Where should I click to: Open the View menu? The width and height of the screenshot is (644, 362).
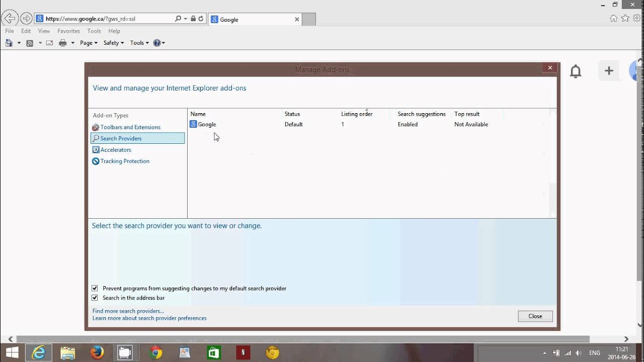(x=44, y=31)
